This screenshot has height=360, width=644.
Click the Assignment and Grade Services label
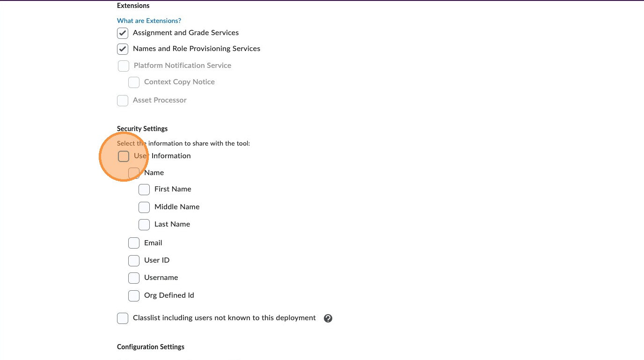point(185,33)
